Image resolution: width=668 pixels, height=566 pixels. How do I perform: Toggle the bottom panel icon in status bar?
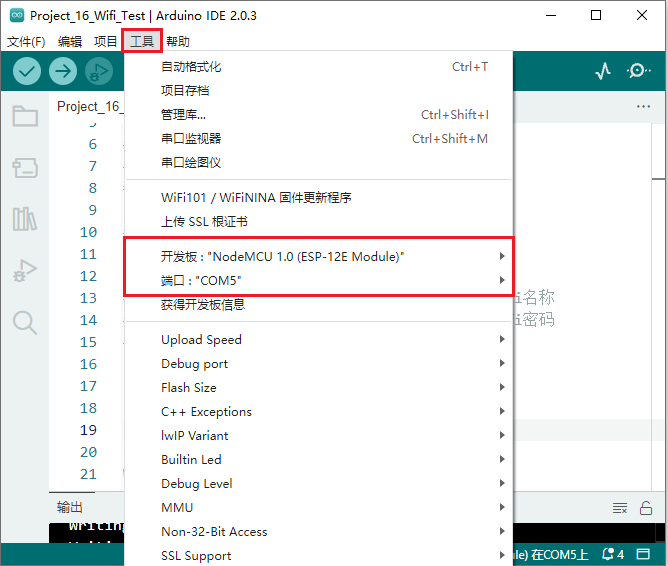pos(643,554)
